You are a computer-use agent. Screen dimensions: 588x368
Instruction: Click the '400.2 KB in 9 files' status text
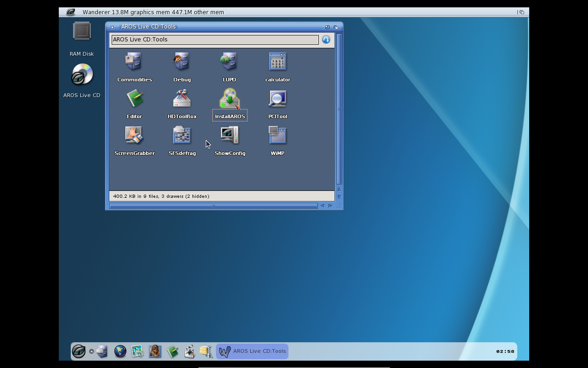pyautogui.click(x=161, y=196)
